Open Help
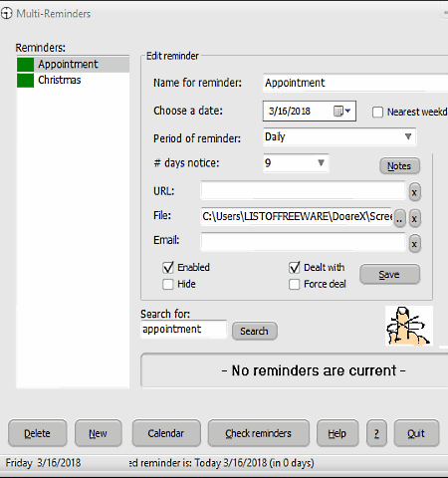 [x=337, y=433]
